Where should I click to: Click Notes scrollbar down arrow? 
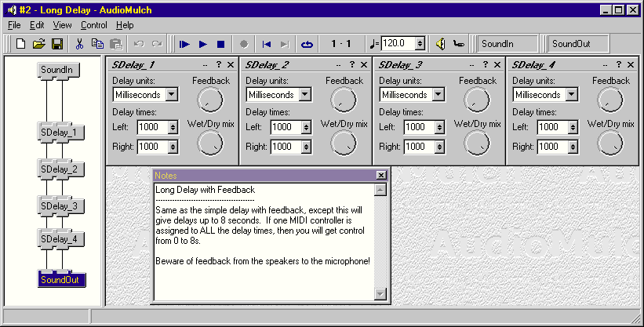click(380, 294)
